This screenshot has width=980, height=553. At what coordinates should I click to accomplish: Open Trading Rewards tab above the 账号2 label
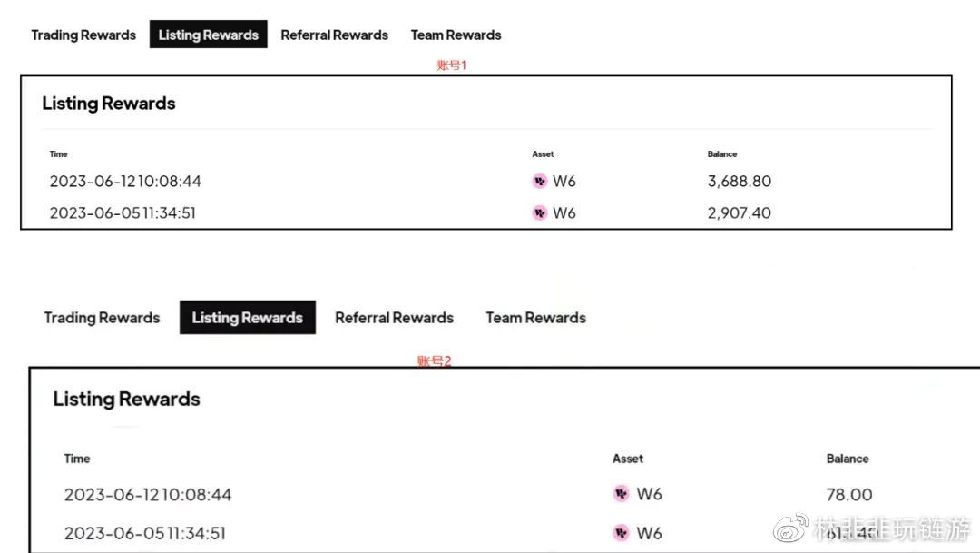tap(102, 318)
